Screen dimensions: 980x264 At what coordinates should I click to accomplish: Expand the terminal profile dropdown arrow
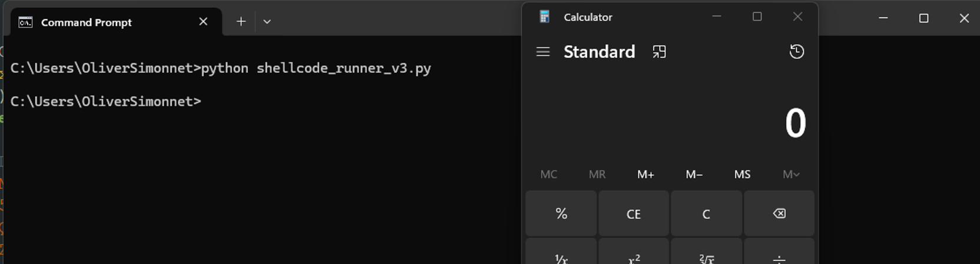click(x=267, y=22)
